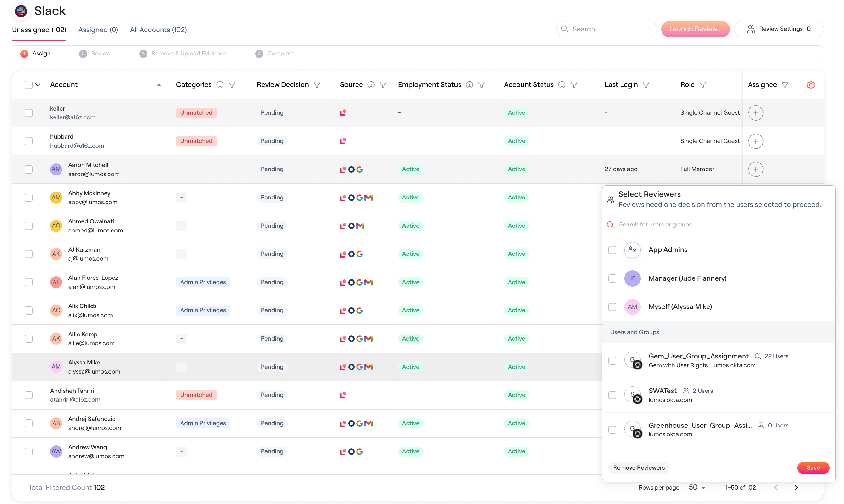Click Launch Review button
The height and width of the screenshot is (504, 844).
695,29
